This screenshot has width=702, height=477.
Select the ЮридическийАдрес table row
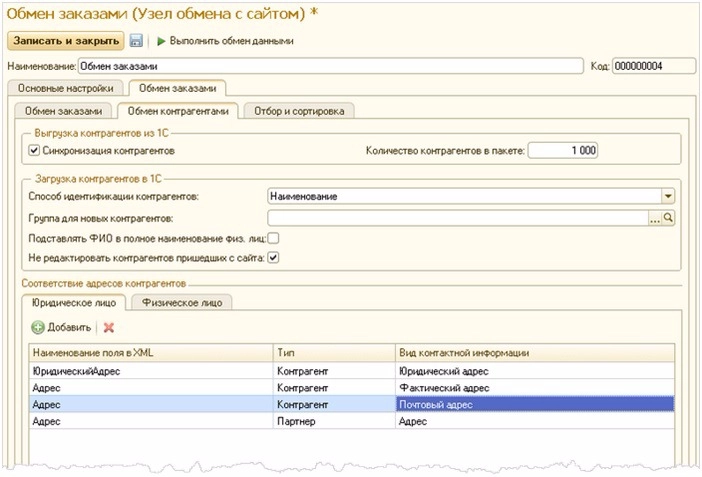point(150,371)
